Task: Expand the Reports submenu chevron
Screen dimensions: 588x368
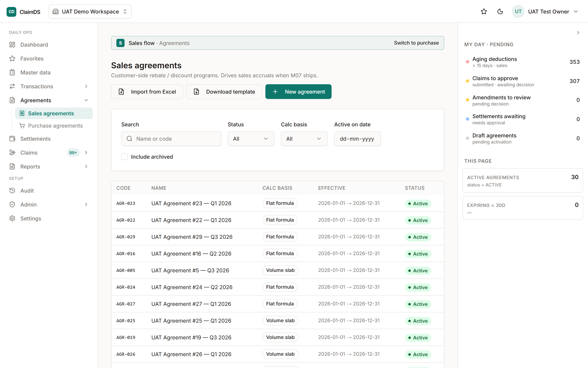Action: coord(86,166)
